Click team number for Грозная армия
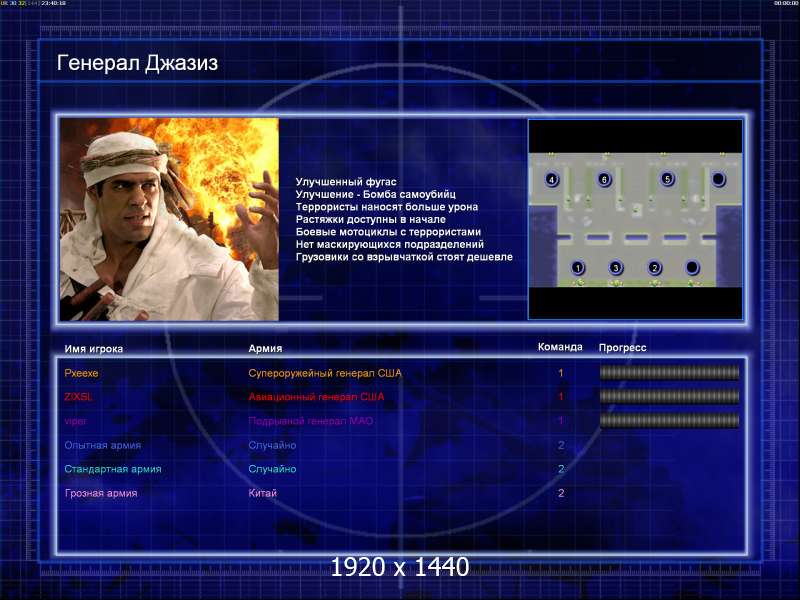The height and width of the screenshot is (600, 800). click(561, 493)
